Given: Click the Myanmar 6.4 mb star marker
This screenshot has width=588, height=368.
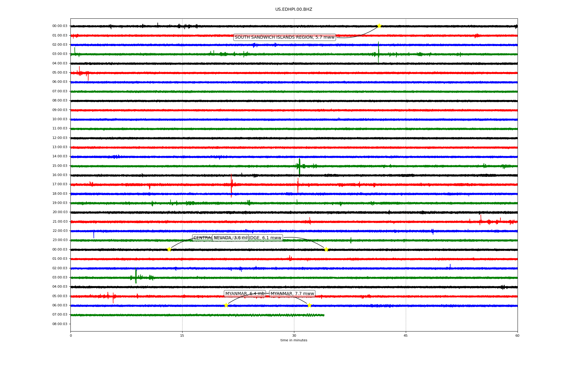Looking at the screenshot, I should tap(226, 305).
